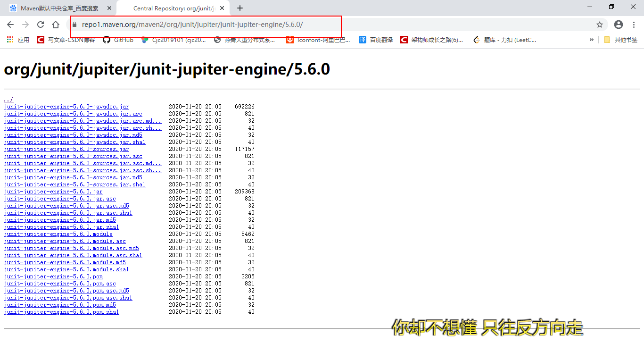The image size is (644, 343).
Task: Open the Iconfont-阿里巴巴 bookmark
Action: (319, 40)
